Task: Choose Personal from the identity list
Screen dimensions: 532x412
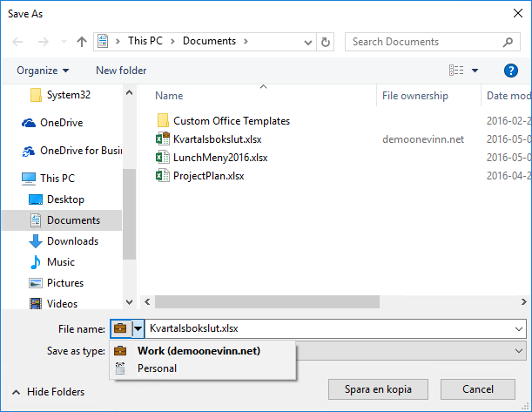Action: pos(157,368)
